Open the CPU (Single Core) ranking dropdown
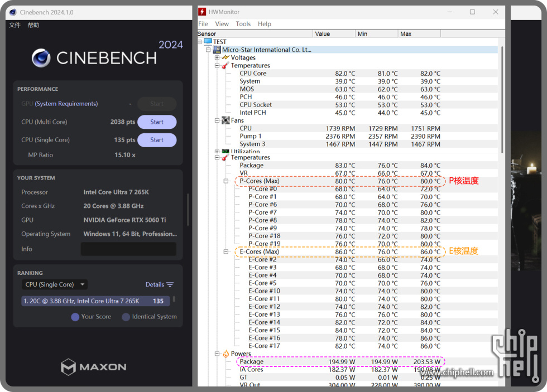The width and height of the screenshot is (547, 392). (55, 284)
